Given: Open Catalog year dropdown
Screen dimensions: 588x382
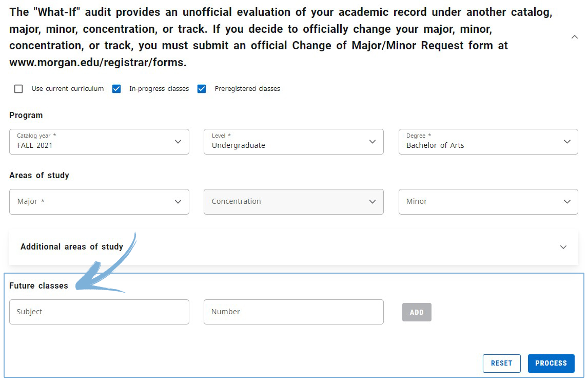Looking at the screenshot, I should [99, 142].
